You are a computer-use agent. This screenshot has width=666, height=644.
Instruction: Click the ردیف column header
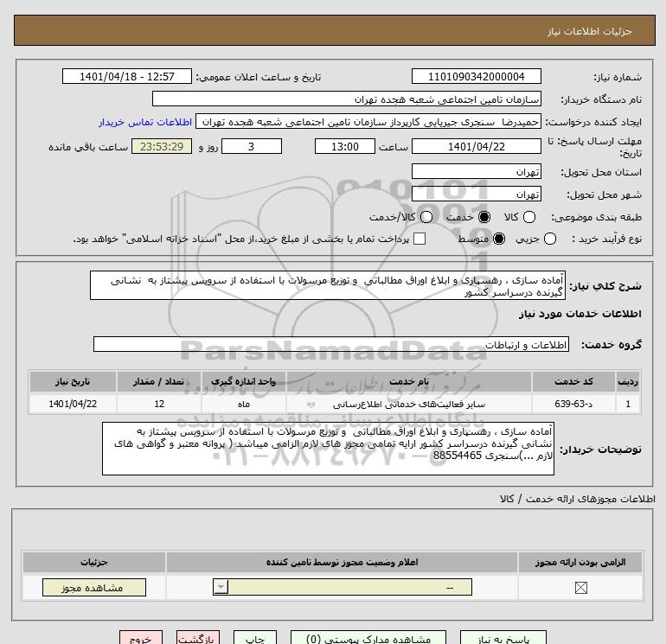[x=628, y=381]
